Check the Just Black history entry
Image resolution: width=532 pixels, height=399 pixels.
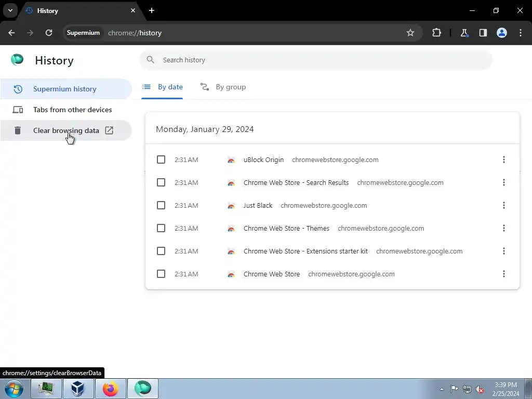click(x=161, y=205)
